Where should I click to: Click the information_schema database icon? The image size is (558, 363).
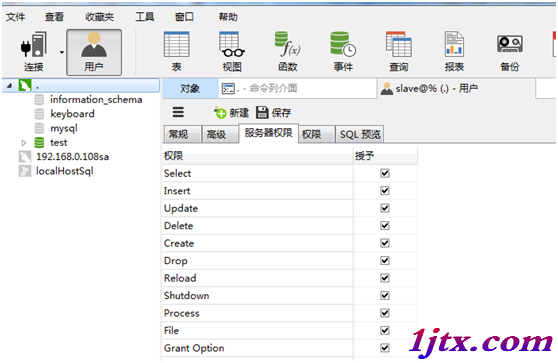click(39, 100)
